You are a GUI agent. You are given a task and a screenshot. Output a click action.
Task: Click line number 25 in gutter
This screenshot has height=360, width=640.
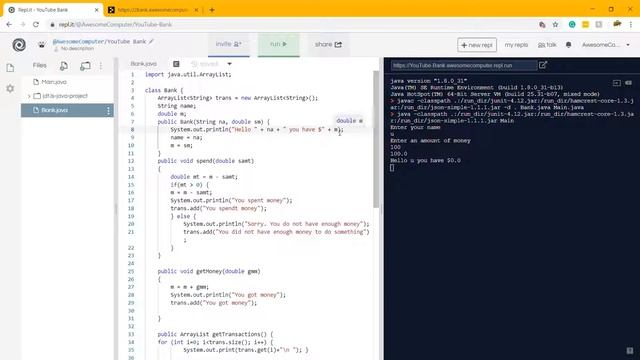[x=131, y=271]
